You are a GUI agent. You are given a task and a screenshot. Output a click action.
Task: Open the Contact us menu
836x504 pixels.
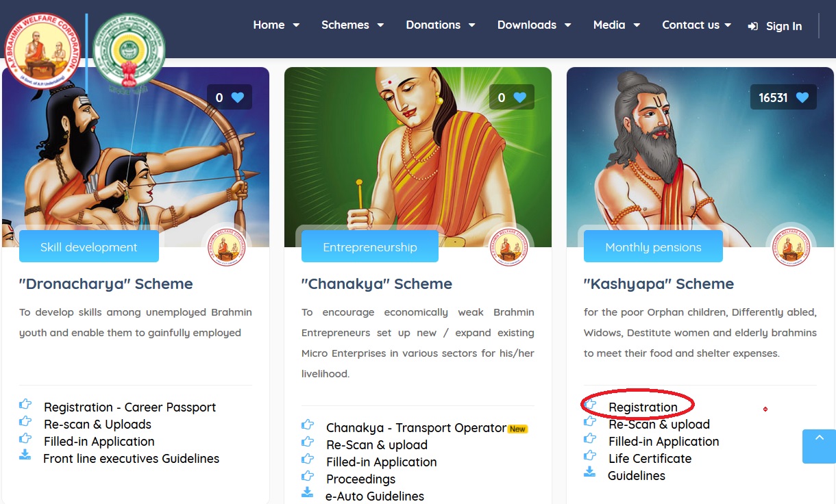(x=697, y=25)
